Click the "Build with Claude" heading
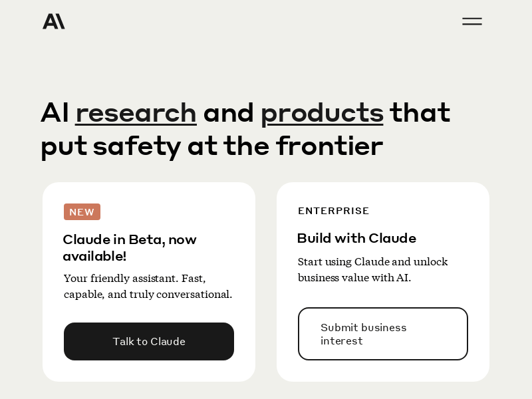The height and width of the screenshot is (399, 532). click(356, 238)
